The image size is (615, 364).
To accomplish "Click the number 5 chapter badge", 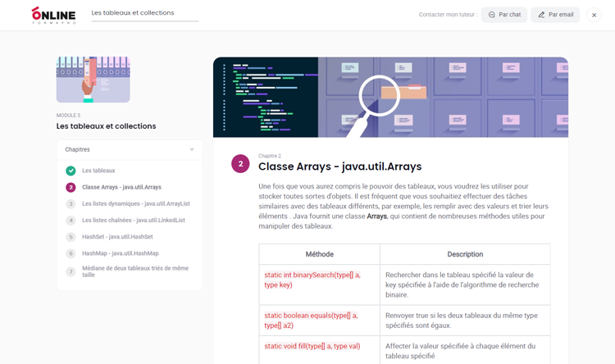I will click(71, 237).
